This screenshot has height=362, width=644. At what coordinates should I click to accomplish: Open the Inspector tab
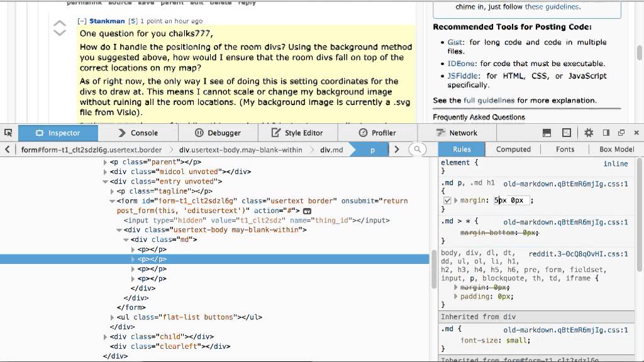tap(58, 133)
